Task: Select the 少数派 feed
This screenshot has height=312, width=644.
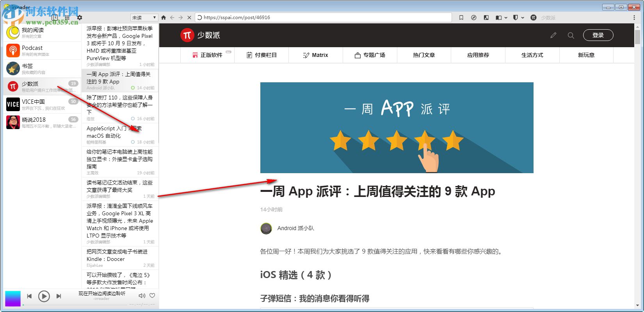Action: [42, 87]
